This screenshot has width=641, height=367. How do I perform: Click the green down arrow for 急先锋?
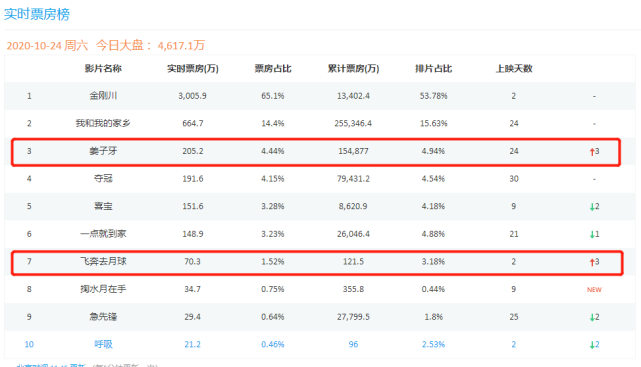click(592, 317)
